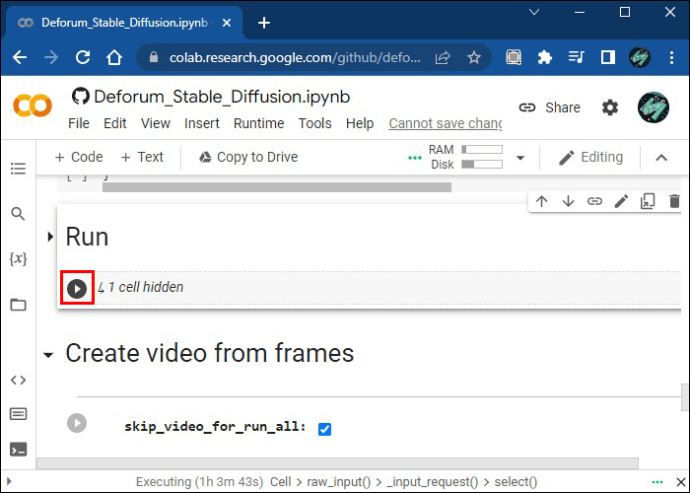The width and height of the screenshot is (690, 493).
Task: Toggle the skip_video_for_run_all checkbox
Action: [325, 429]
